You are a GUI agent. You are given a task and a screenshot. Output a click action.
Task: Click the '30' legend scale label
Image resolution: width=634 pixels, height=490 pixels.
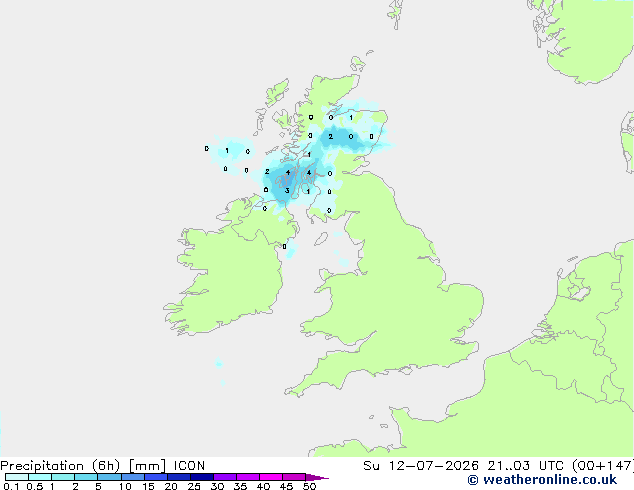click(x=217, y=486)
